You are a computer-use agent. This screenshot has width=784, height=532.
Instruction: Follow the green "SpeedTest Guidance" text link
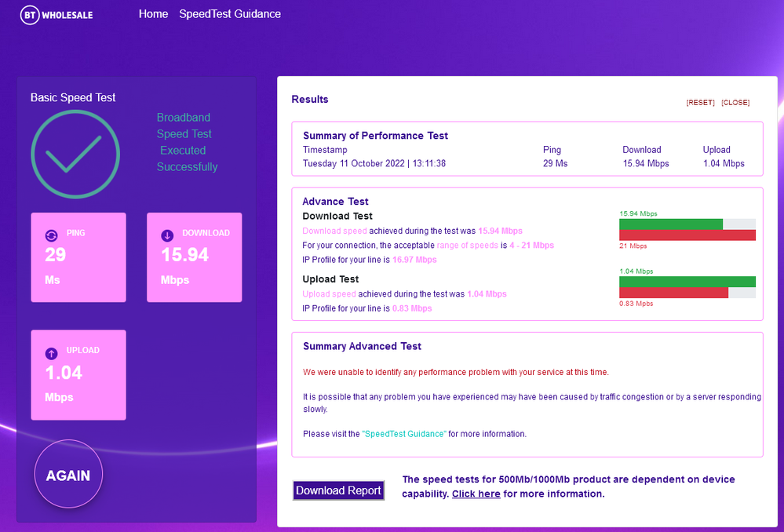pyautogui.click(x=404, y=434)
